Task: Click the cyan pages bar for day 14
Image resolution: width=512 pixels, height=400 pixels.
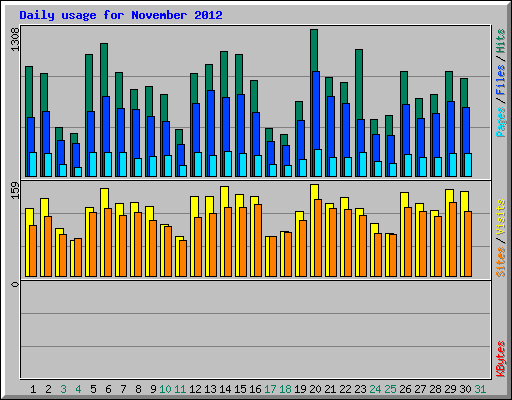Action: pyautogui.click(x=228, y=164)
